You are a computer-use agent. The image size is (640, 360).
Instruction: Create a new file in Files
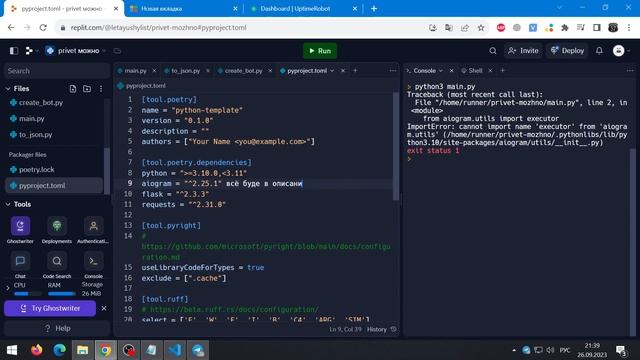click(73, 89)
